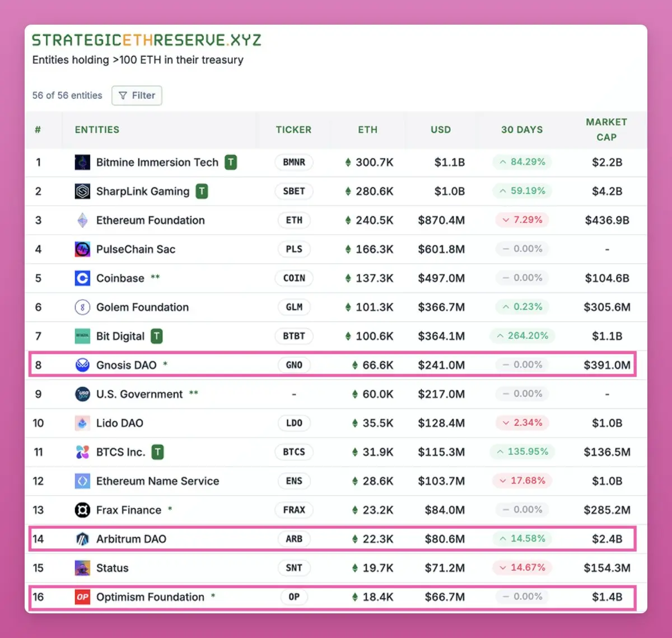The image size is (672, 638).
Task: Click the Arbitrum DAO logo icon
Action: tap(82, 539)
